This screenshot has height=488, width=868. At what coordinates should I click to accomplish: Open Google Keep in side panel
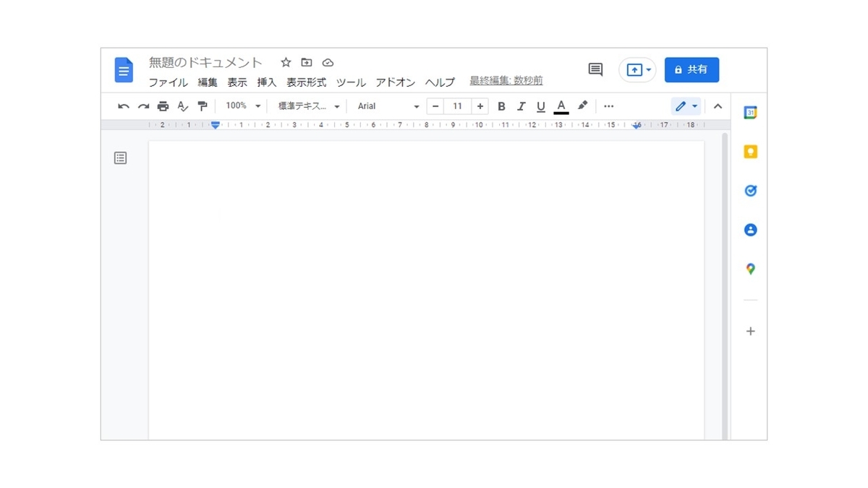[751, 152]
